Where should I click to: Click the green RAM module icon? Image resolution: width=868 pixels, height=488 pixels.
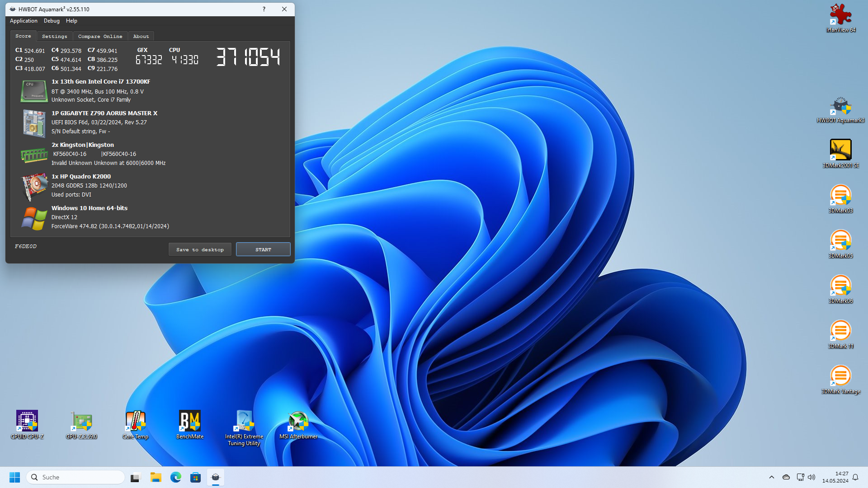[34, 155]
